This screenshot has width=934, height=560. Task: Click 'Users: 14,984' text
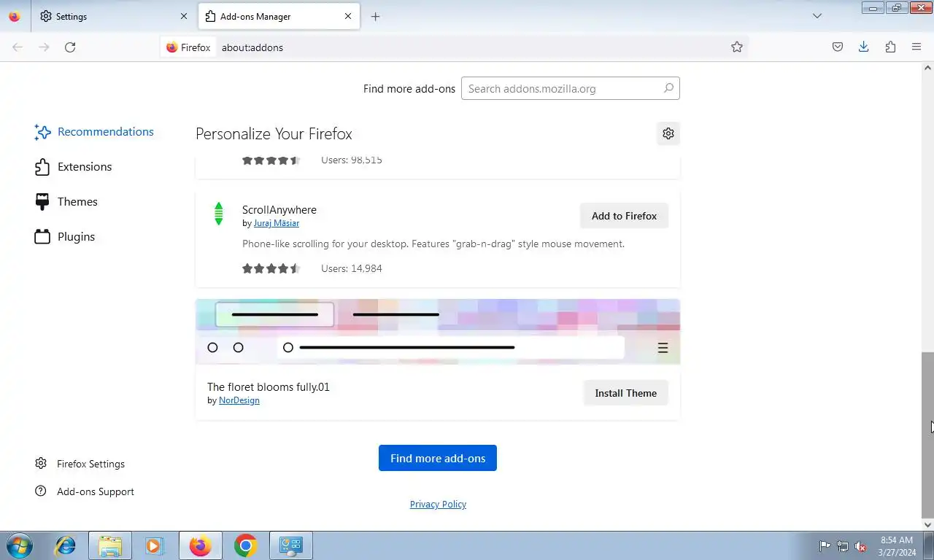pos(352,268)
